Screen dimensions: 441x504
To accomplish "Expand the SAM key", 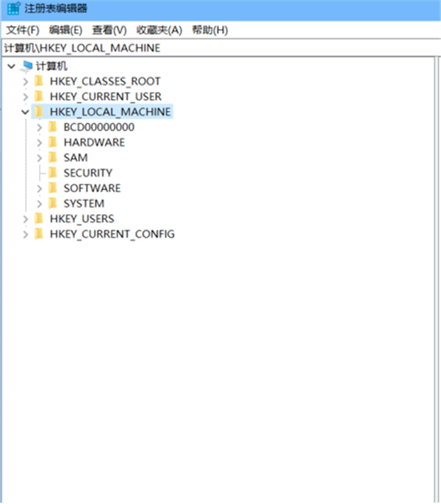I will [40, 157].
